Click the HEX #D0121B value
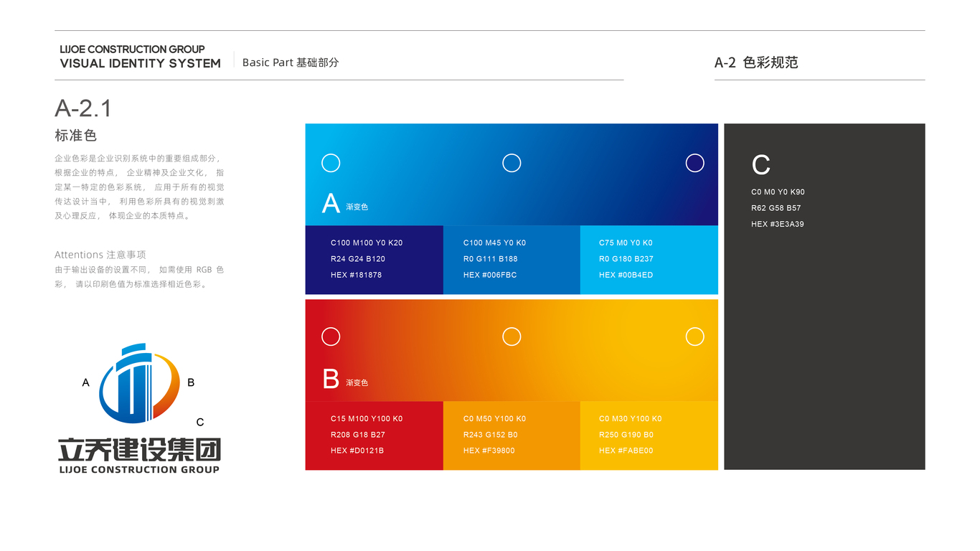 click(357, 451)
